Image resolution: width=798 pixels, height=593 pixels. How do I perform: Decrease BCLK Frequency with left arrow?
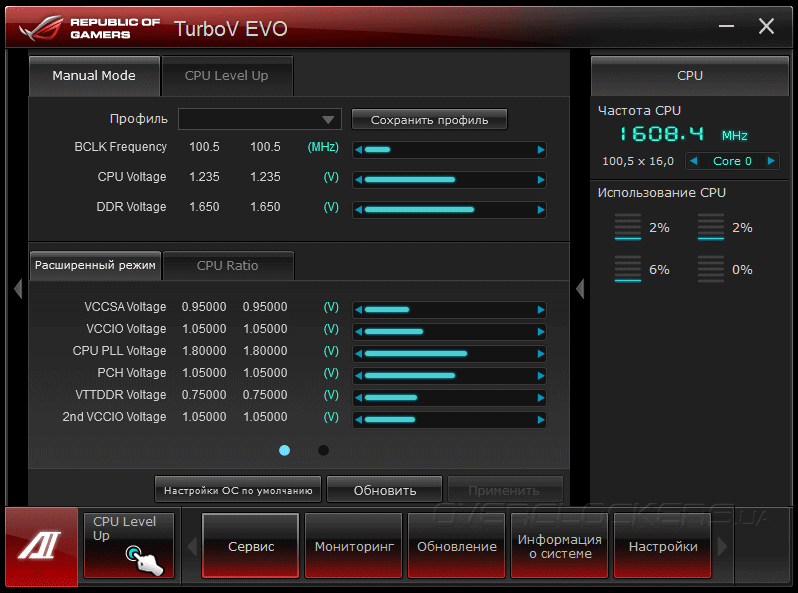(x=359, y=150)
